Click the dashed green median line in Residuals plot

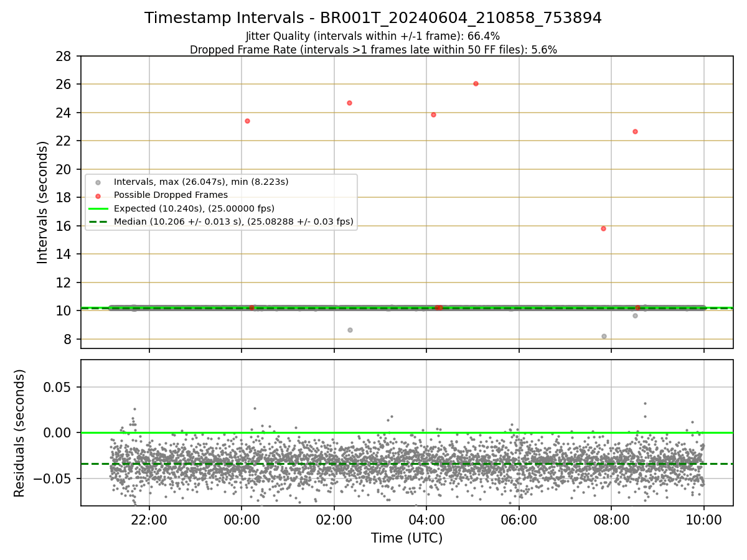tap(406, 464)
